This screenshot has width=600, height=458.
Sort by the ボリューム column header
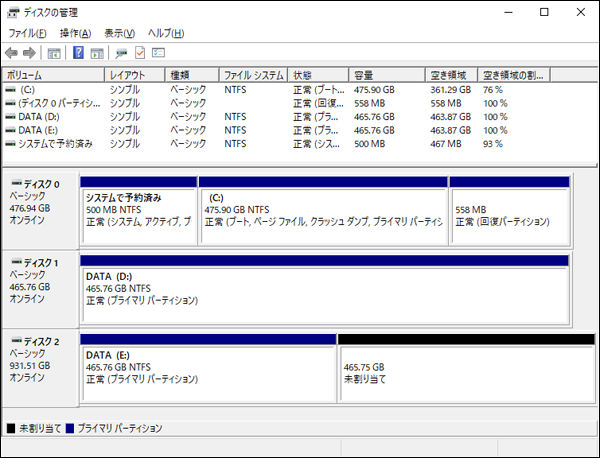pos(53,75)
